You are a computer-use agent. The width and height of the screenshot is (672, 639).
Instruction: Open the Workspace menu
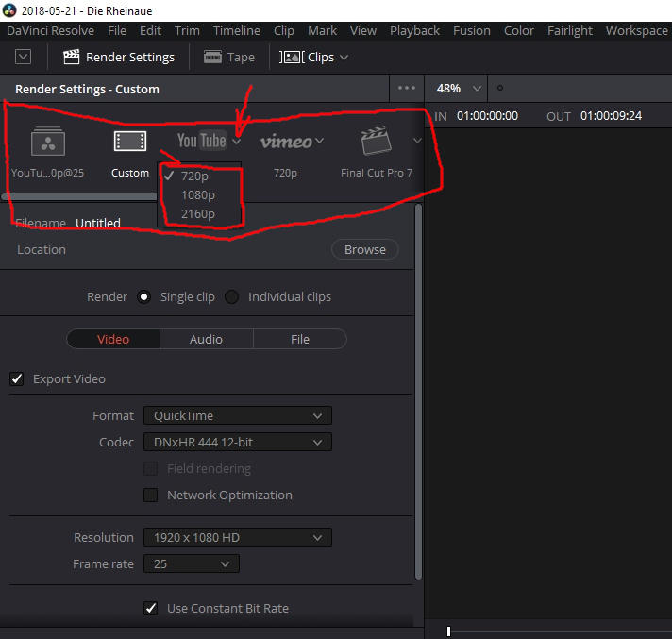[x=637, y=31]
